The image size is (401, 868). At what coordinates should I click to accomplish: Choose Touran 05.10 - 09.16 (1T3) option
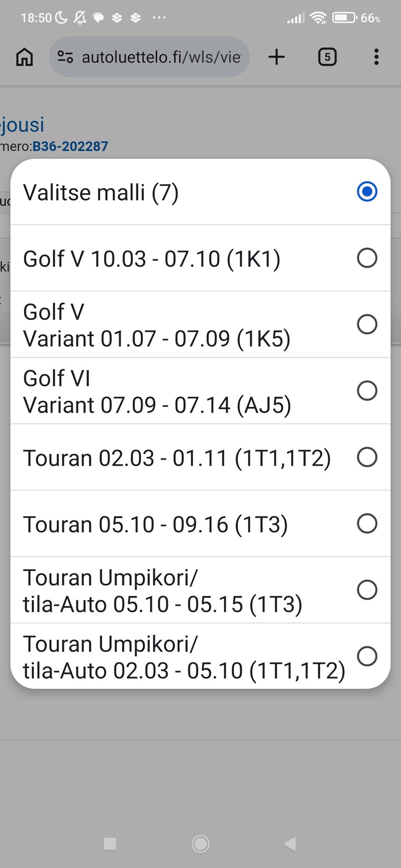point(200,524)
